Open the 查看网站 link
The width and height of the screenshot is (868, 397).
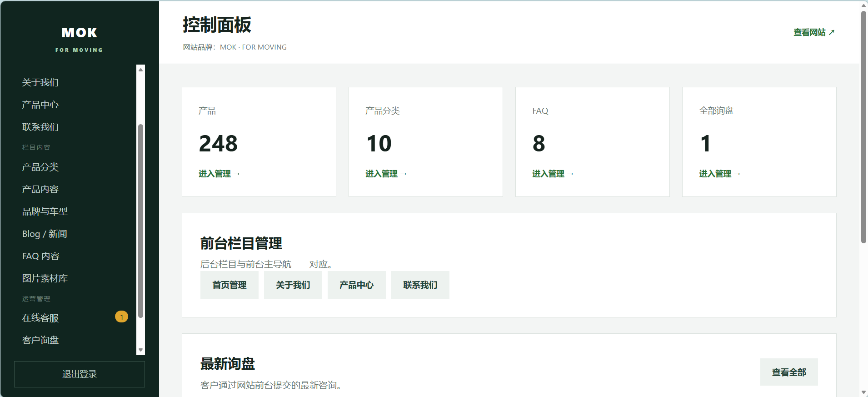pyautogui.click(x=814, y=32)
